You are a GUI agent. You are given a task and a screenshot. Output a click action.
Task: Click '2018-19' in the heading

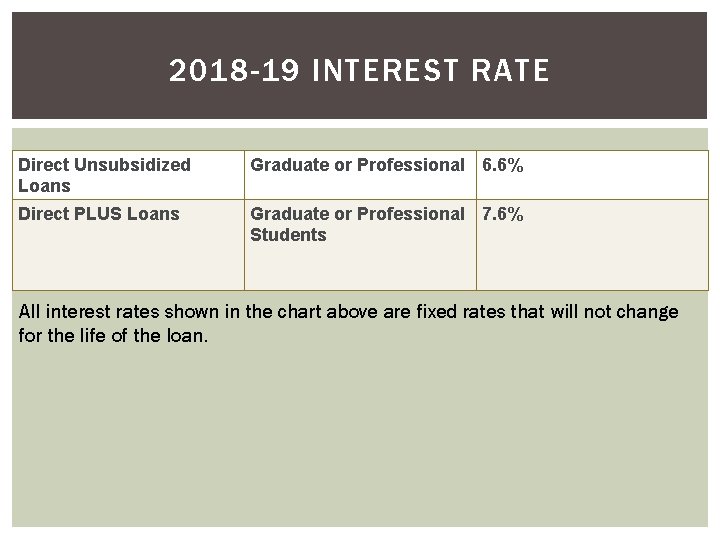pyautogui.click(x=234, y=70)
